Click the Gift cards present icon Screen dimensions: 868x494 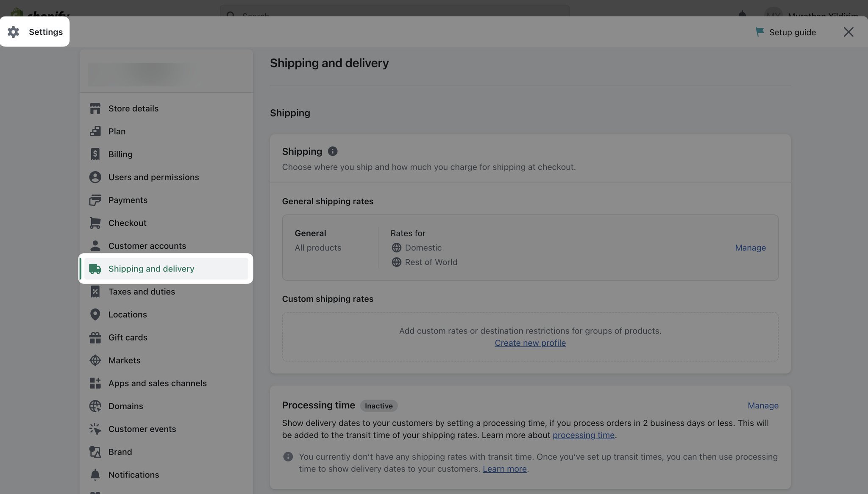click(x=95, y=337)
